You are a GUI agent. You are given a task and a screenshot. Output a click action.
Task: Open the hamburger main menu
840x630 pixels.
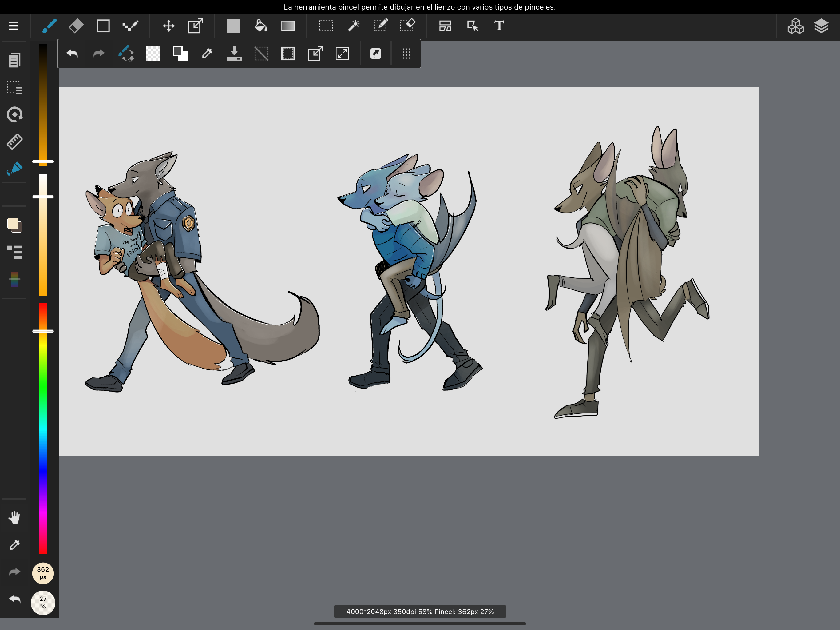click(14, 26)
